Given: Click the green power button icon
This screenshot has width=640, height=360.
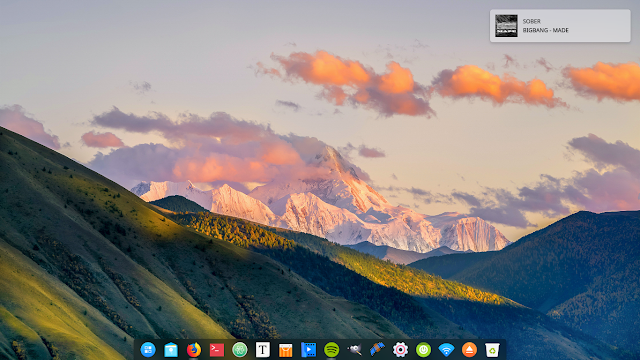Looking at the screenshot, I should pos(423,350).
